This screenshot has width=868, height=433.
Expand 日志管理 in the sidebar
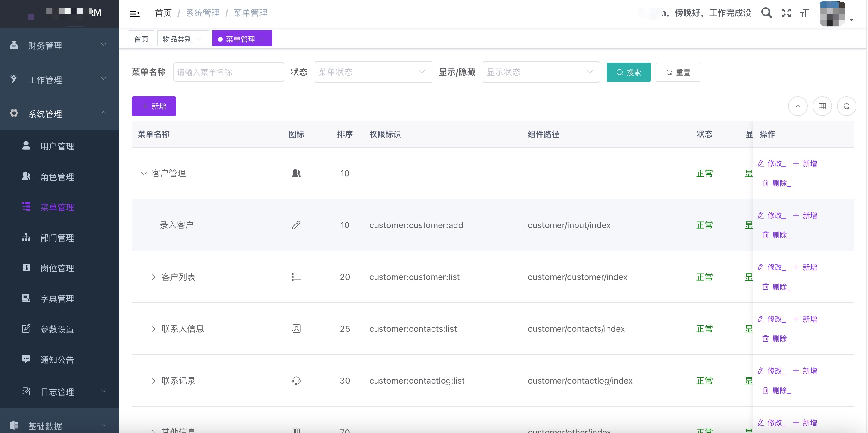pyautogui.click(x=60, y=392)
